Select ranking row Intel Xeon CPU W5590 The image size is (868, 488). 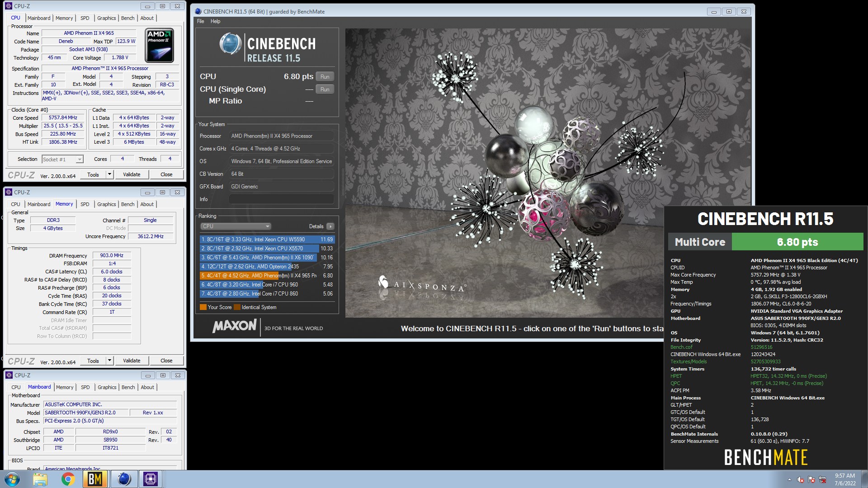[267, 239]
